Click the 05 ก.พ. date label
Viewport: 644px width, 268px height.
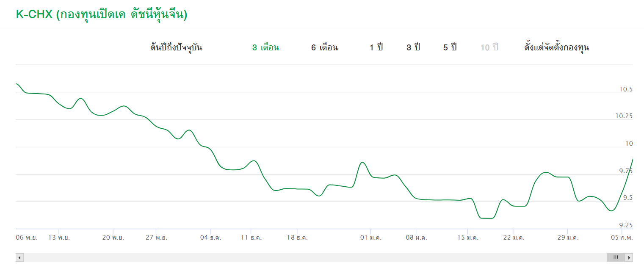[622, 238]
